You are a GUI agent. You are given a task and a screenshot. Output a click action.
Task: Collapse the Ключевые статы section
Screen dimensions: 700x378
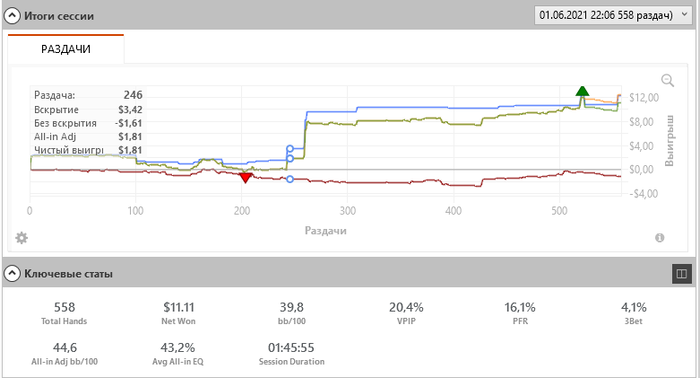tap(12, 274)
